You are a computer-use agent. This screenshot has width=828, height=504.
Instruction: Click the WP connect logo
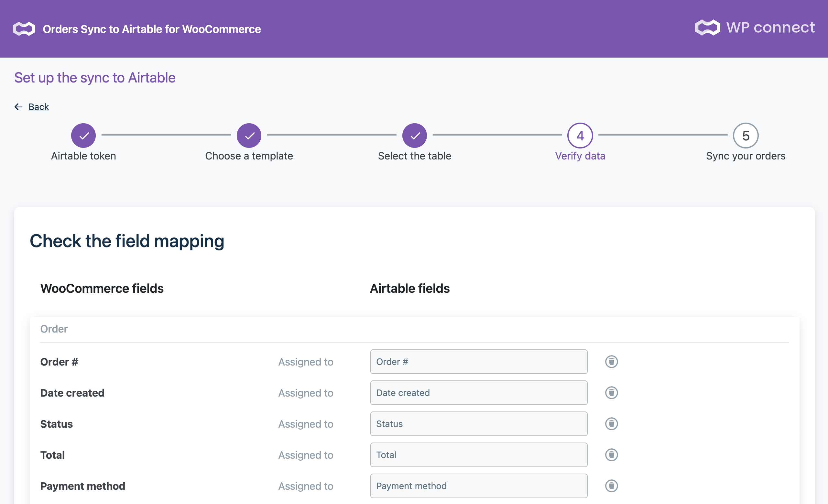tap(754, 27)
